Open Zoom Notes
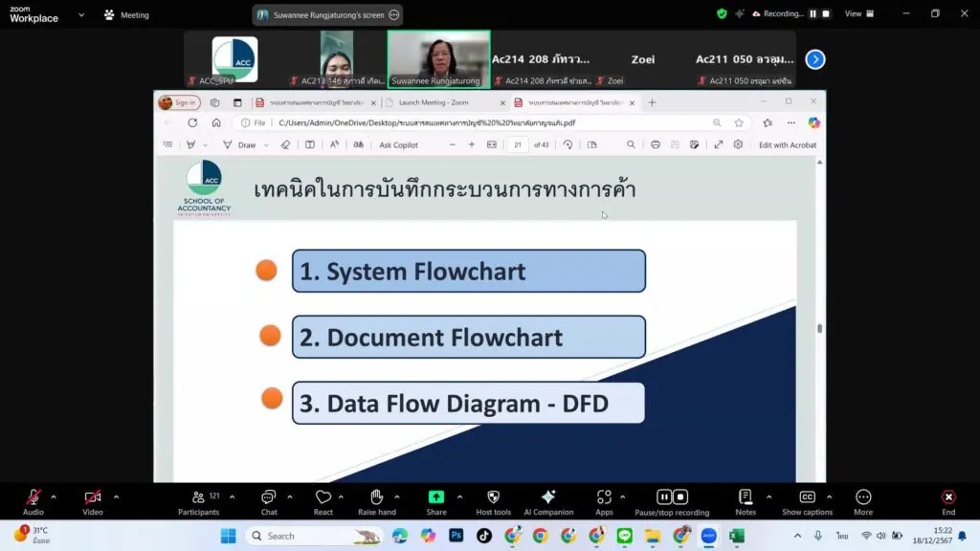Viewport: 980px width, 551px height. [x=745, y=502]
